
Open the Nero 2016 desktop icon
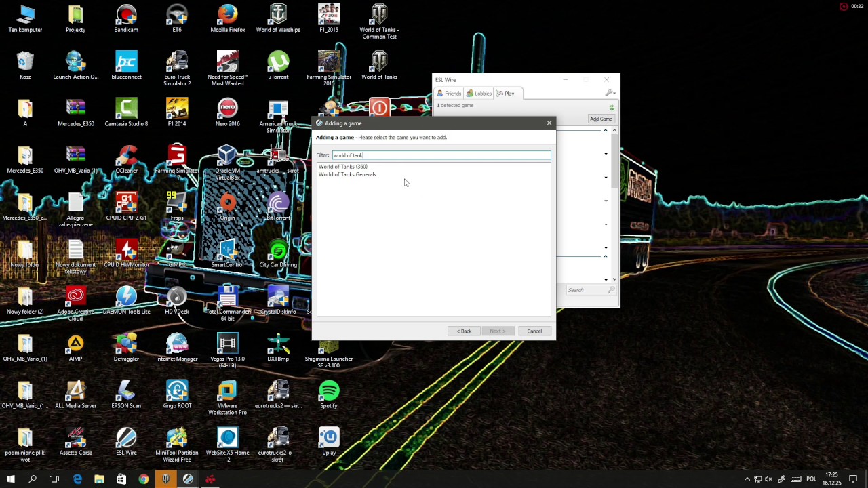pos(227,113)
